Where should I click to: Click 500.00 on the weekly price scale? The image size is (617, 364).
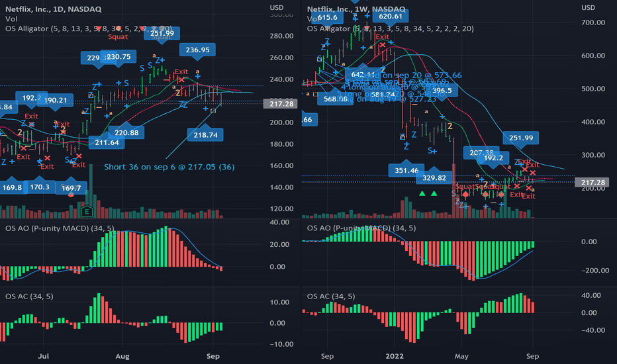coord(593,89)
